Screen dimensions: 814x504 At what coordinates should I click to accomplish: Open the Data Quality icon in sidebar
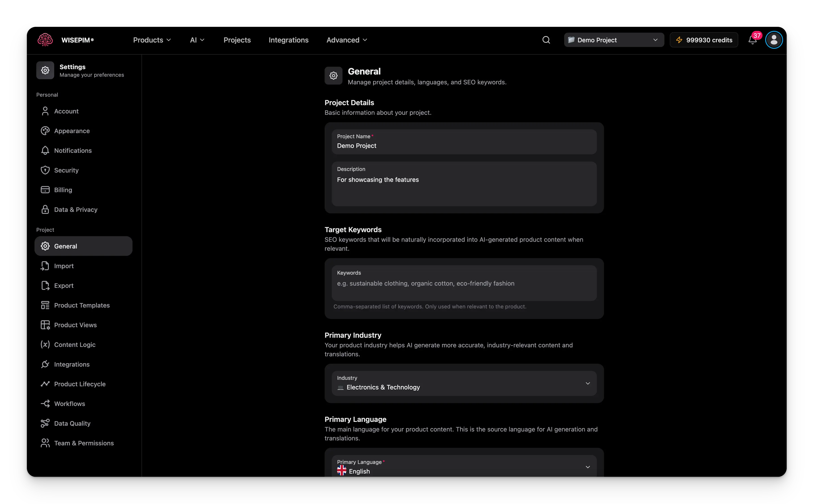45,423
